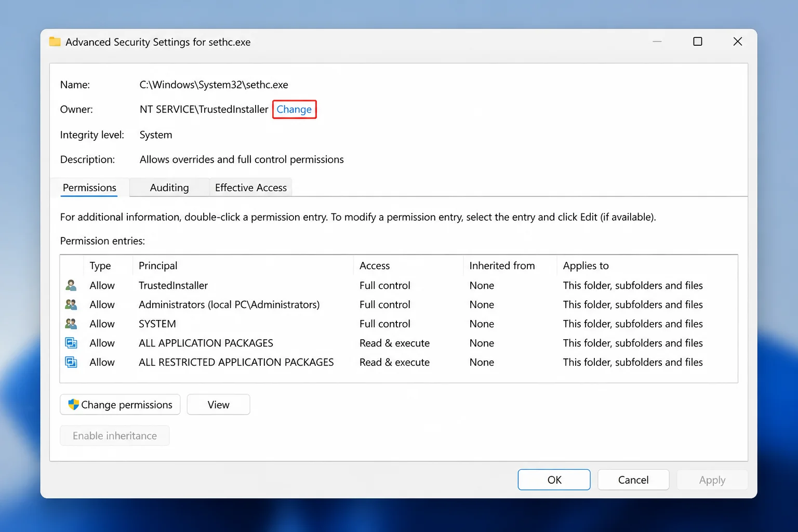Open the Effective Access tab
Viewport: 798px width, 532px height.
click(x=251, y=188)
